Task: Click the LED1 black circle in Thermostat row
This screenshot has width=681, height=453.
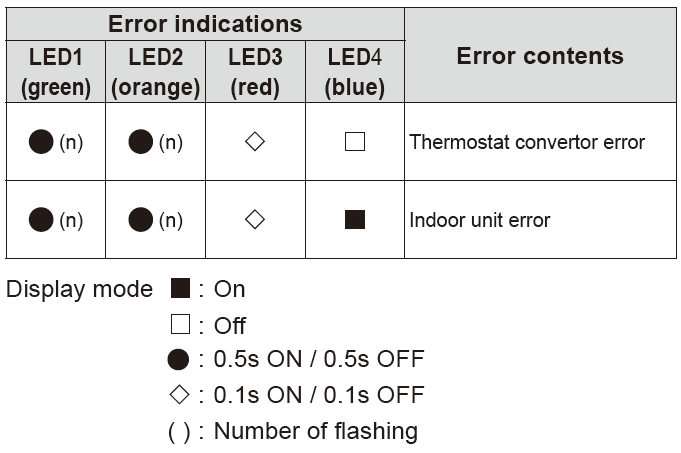Action: 41,142
